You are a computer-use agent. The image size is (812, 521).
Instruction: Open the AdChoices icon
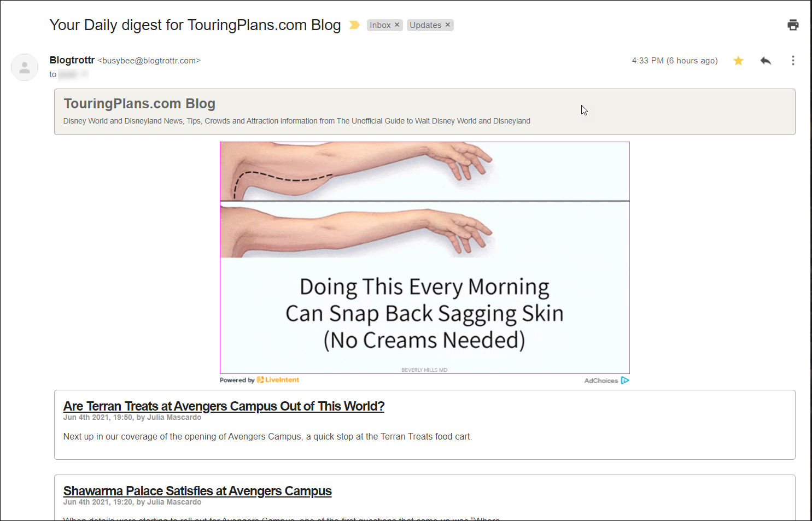point(625,380)
